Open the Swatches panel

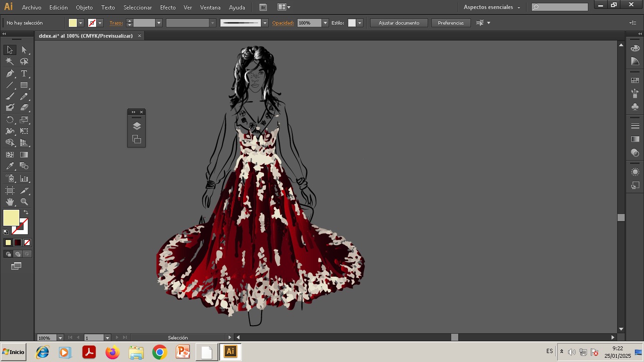[635, 81]
